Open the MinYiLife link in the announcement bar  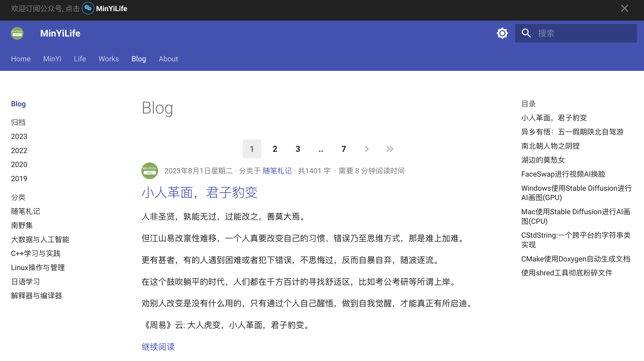point(112,8)
